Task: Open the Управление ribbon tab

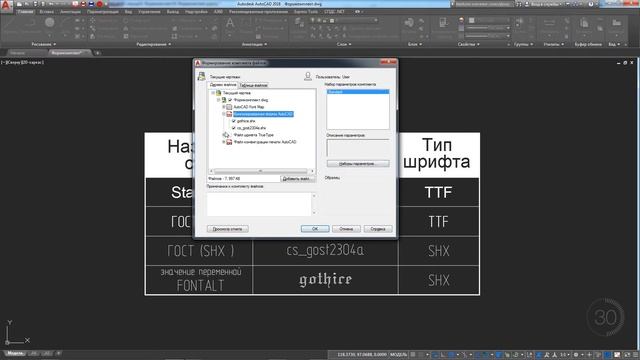Action: coord(149,12)
